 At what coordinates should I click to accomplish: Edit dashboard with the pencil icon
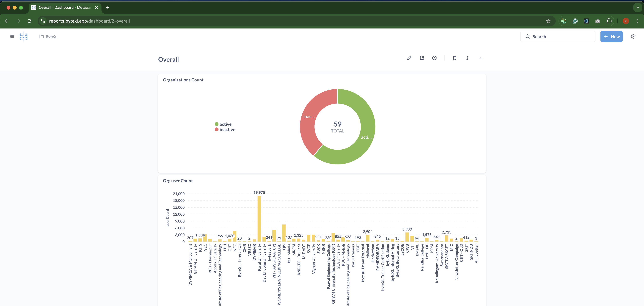[x=409, y=58]
